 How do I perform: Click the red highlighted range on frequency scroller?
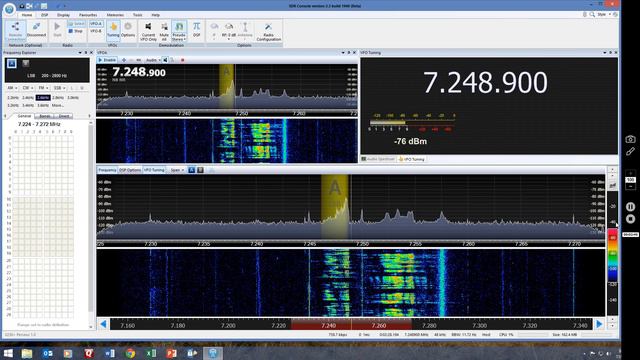tap(351, 324)
